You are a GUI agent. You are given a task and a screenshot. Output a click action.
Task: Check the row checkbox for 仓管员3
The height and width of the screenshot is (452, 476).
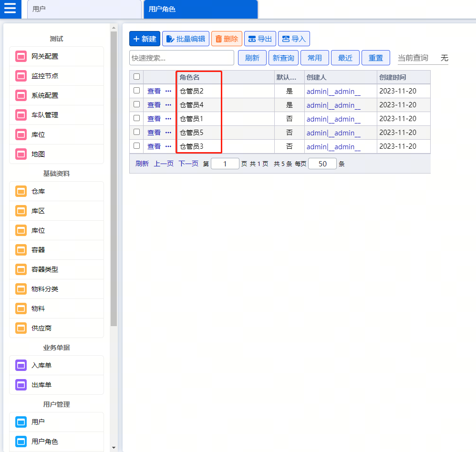point(136,146)
